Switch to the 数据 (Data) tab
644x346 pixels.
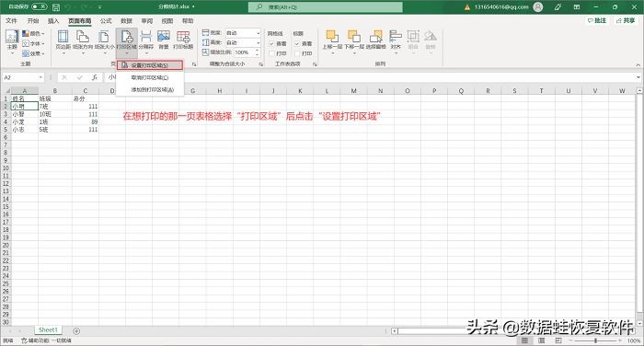point(127,20)
